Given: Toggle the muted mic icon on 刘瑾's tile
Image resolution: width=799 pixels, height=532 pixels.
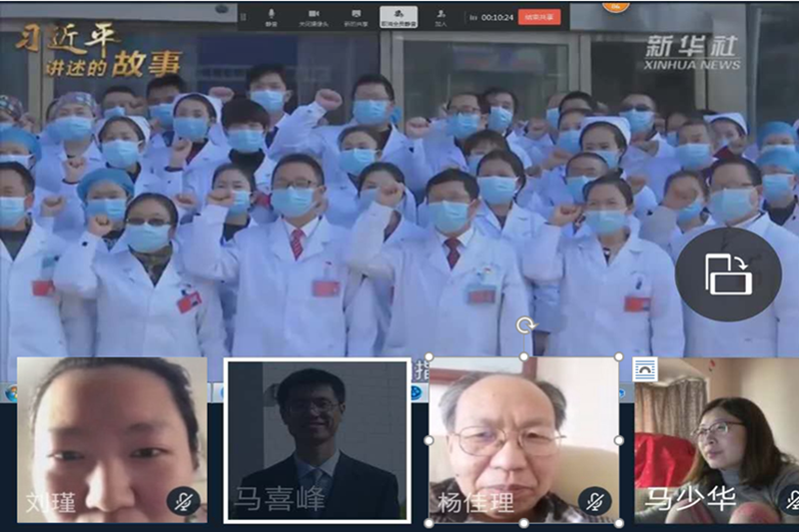Looking at the screenshot, I should 182,502.
